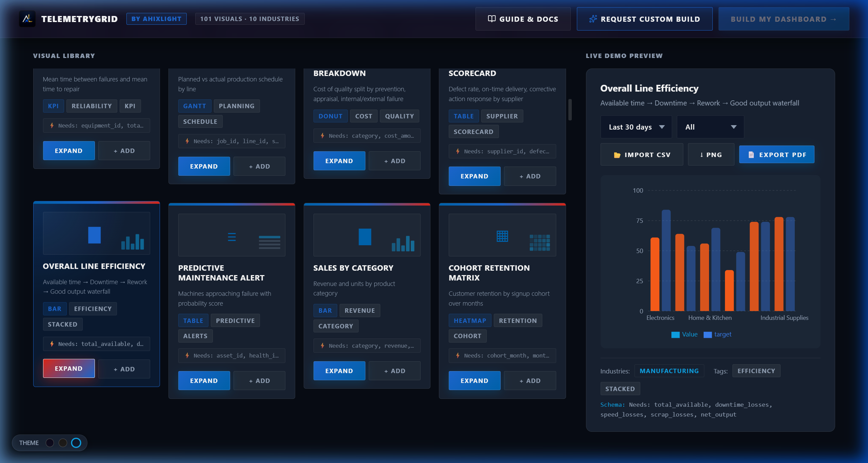Expand the Breakdown cost of quality card
Viewport: 868px width, 463px height.
[x=339, y=161]
